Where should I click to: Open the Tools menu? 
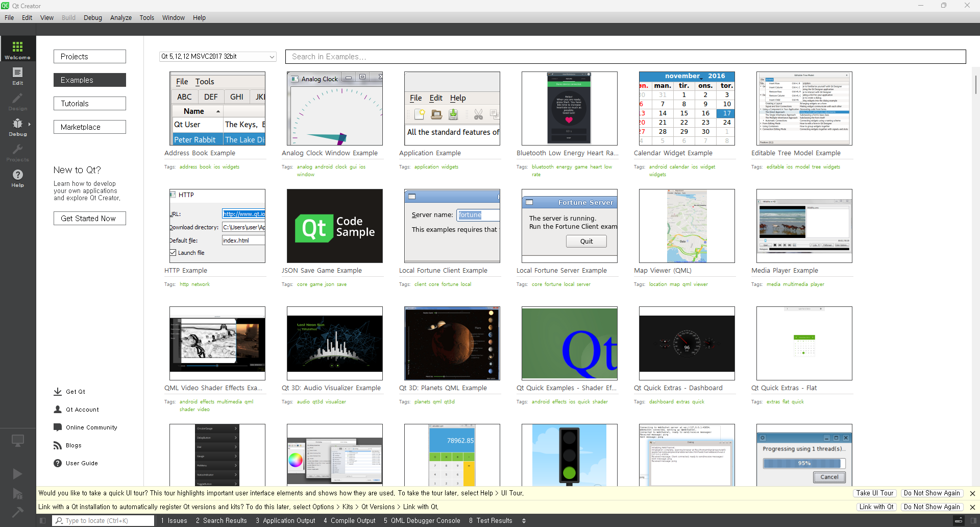[x=147, y=17]
